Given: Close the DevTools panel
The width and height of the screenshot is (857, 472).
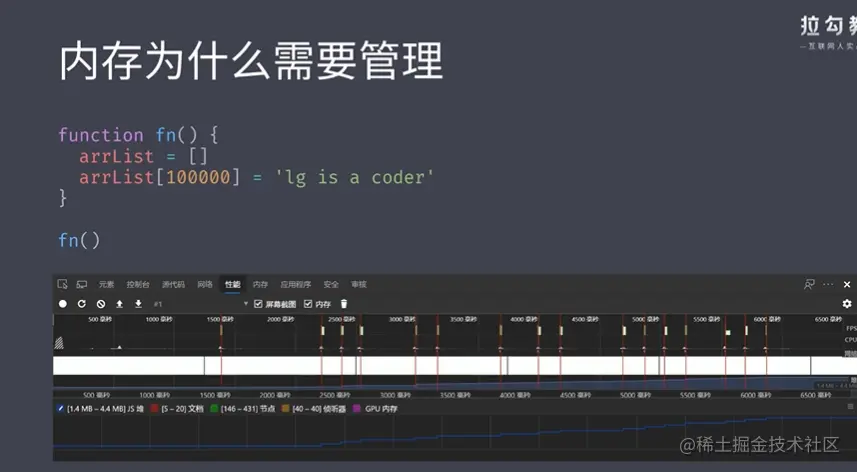Looking at the screenshot, I should [847, 284].
